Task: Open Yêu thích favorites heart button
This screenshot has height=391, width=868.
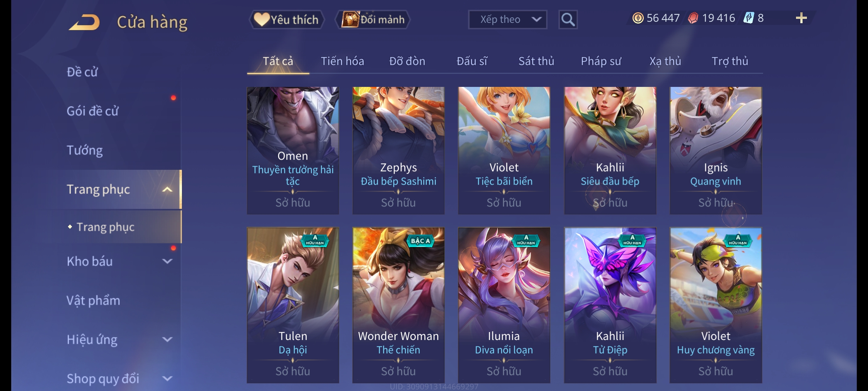Action: (x=286, y=20)
